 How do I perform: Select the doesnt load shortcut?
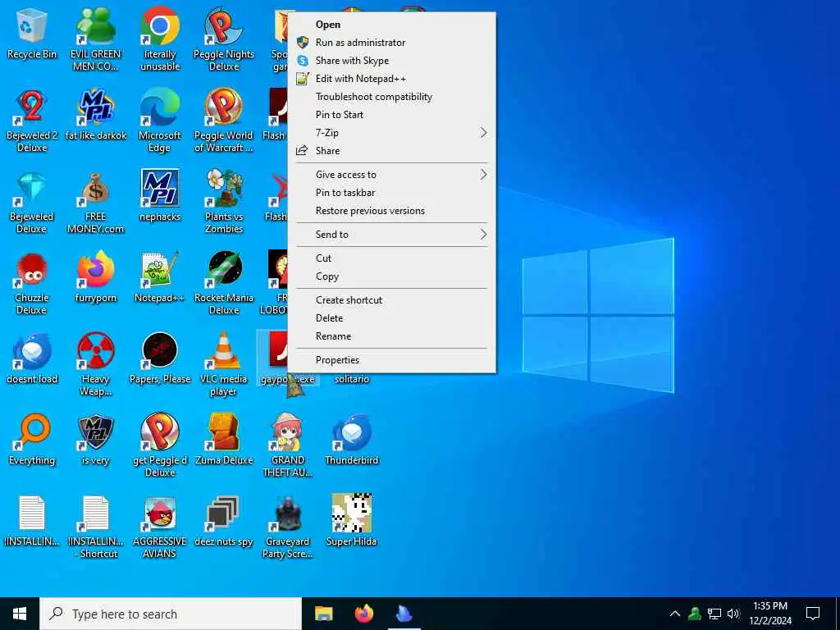click(x=32, y=358)
